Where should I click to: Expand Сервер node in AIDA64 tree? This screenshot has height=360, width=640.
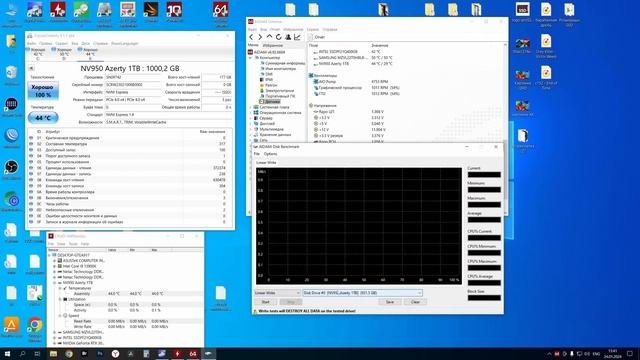coord(251,118)
